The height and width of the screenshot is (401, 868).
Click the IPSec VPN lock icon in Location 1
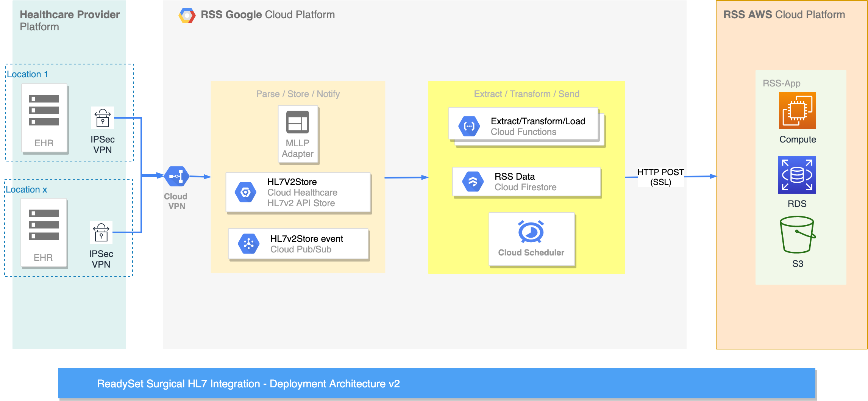(103, 118)
